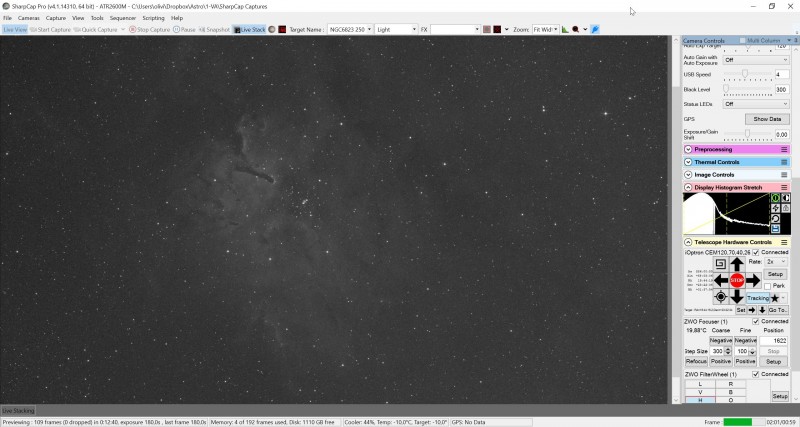Toggle ZWO FilterWheel Connected checkbox
The image size is (800, 427).
coord(756,374)
